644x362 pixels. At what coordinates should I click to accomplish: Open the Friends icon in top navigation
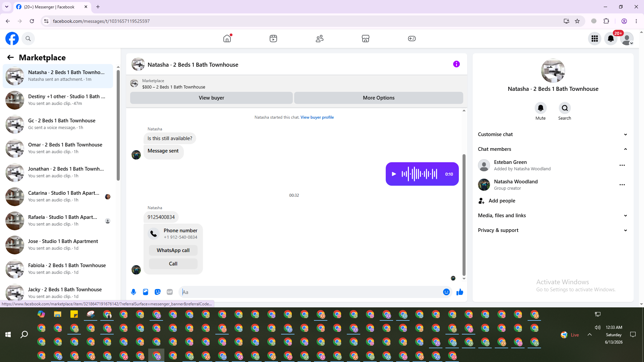(320, 39)
